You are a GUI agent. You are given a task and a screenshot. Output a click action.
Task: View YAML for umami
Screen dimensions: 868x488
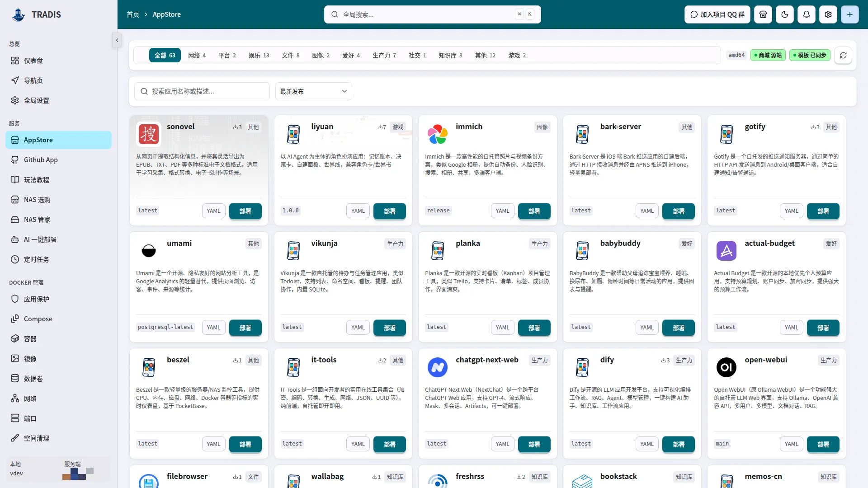(213, 328)
